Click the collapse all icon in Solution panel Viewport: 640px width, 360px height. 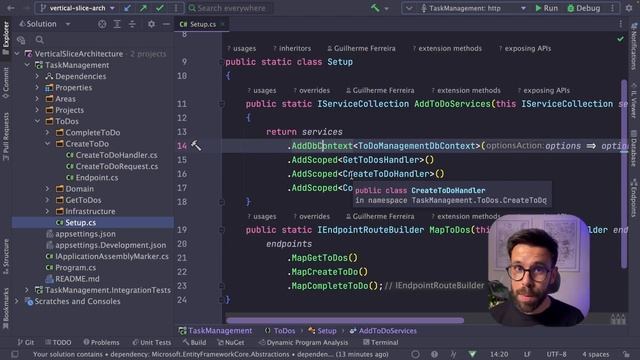click(132, 24)
